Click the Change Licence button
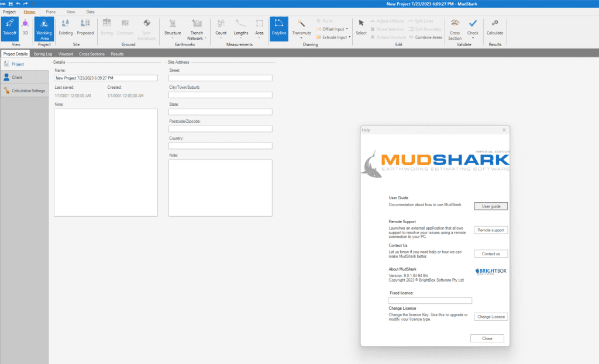 pos(491,317)
